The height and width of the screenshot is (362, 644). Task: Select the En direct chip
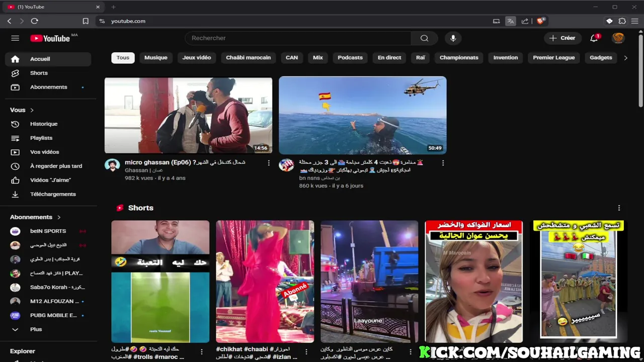click(x=389, y=58)
